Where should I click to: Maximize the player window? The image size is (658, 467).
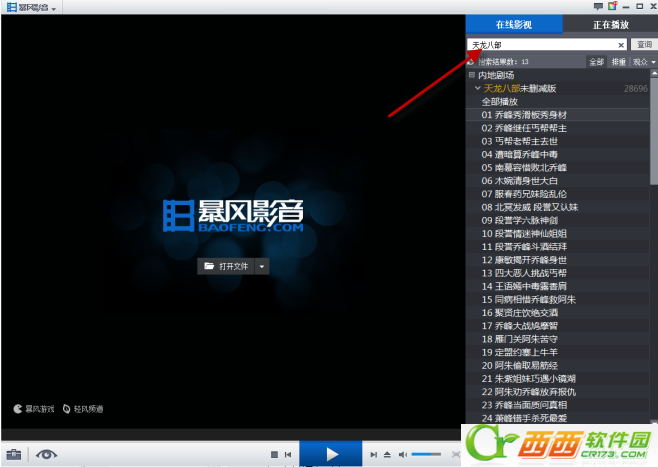point(640,6)
